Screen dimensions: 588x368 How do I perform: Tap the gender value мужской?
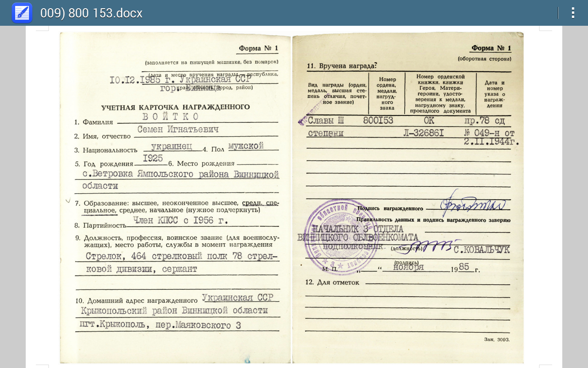click(246, 146)
